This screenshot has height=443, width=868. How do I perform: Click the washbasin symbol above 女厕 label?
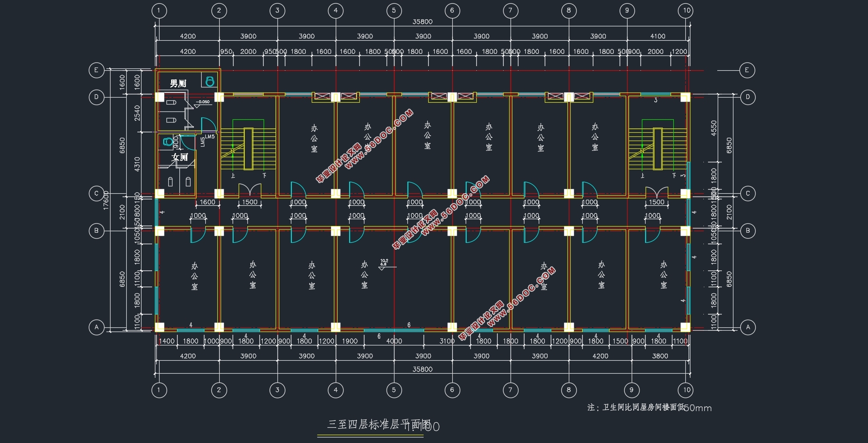point(167,142)
